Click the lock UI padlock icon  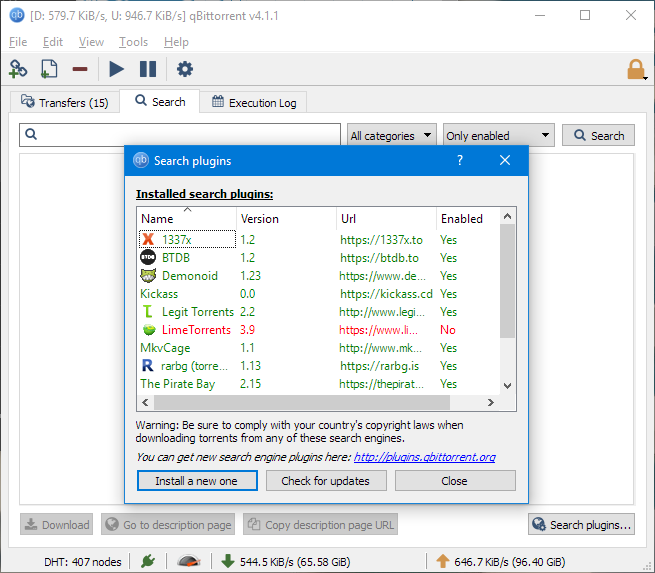(x=636, y=69)
